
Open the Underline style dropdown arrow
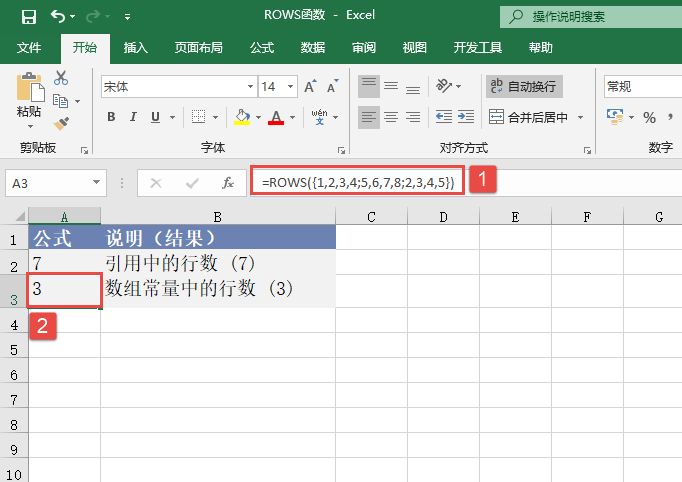point(172,117)
